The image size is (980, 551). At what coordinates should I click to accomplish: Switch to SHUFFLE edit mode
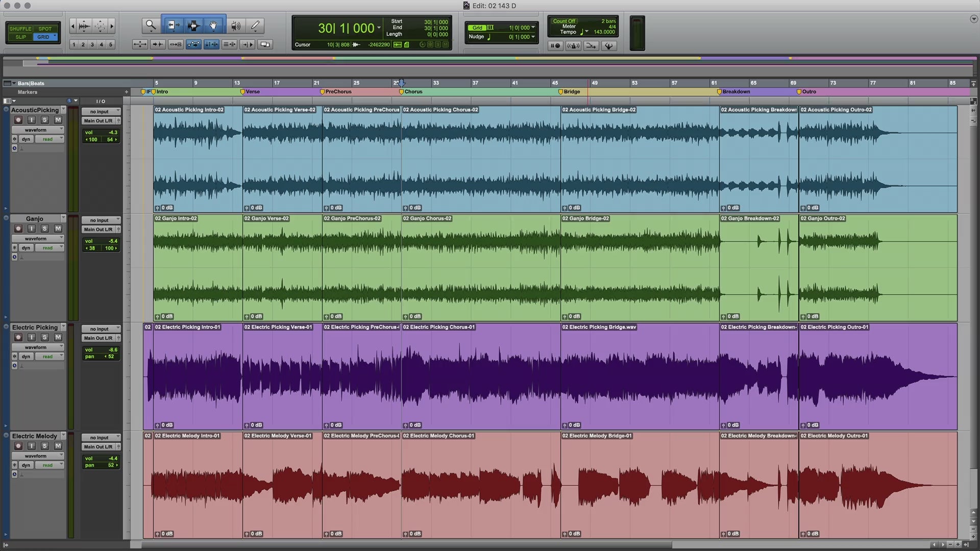[x=20, y=29]
